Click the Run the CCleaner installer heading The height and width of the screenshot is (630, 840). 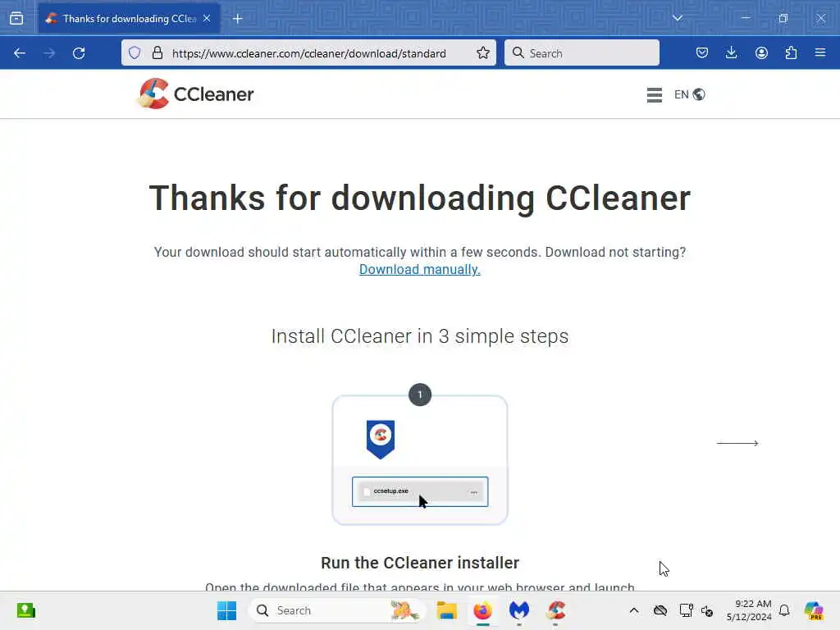(x=419, y=563)
